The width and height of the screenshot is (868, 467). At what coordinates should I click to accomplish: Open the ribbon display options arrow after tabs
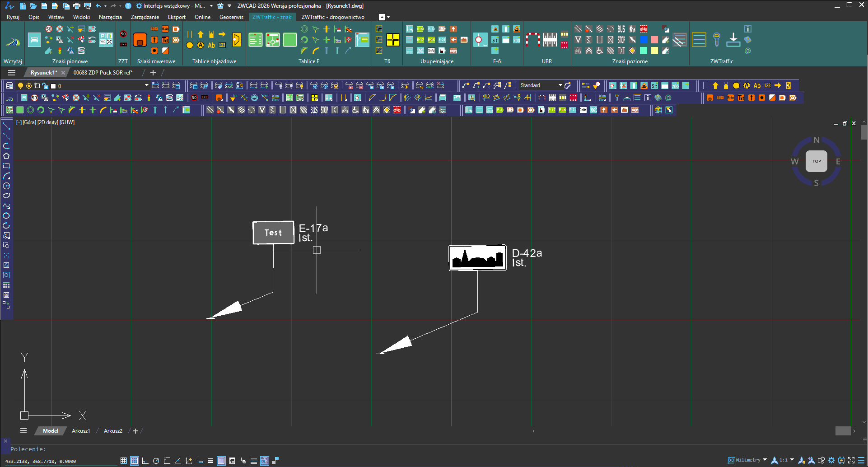pos(388,17)
